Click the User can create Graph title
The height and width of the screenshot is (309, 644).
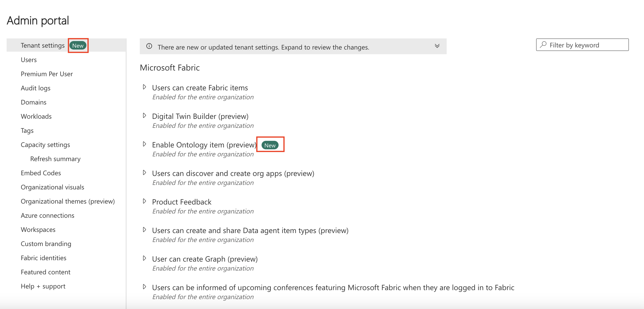point(205,259)
